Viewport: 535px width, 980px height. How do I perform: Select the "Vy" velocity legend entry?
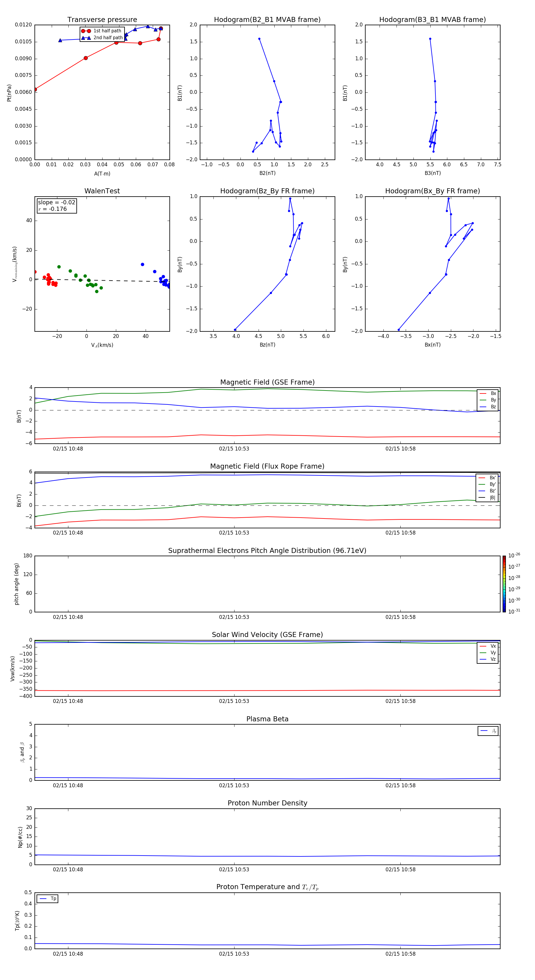488,652
